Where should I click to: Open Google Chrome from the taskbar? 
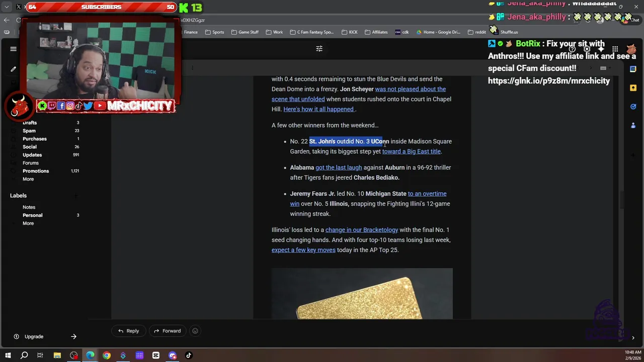point(107,355)
